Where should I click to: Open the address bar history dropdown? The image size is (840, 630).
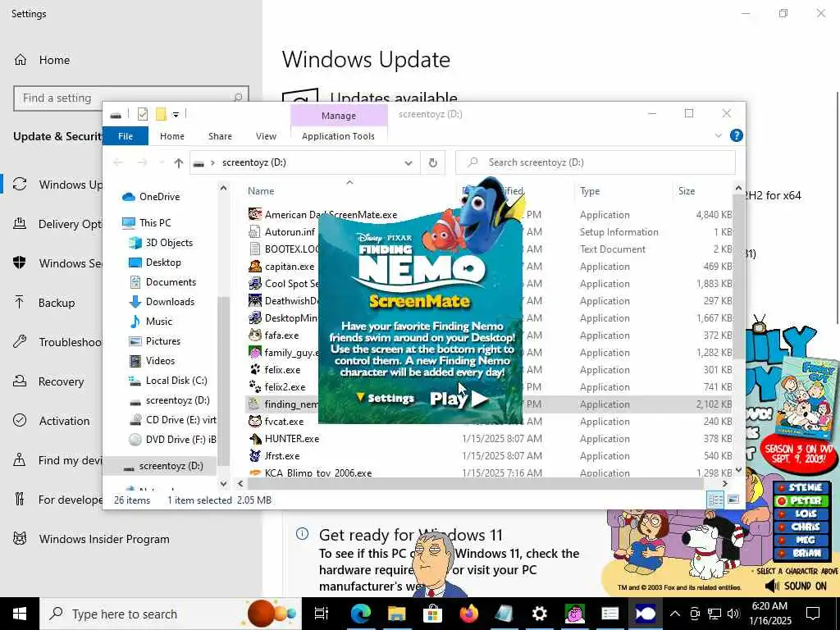[x=409, y=163]
